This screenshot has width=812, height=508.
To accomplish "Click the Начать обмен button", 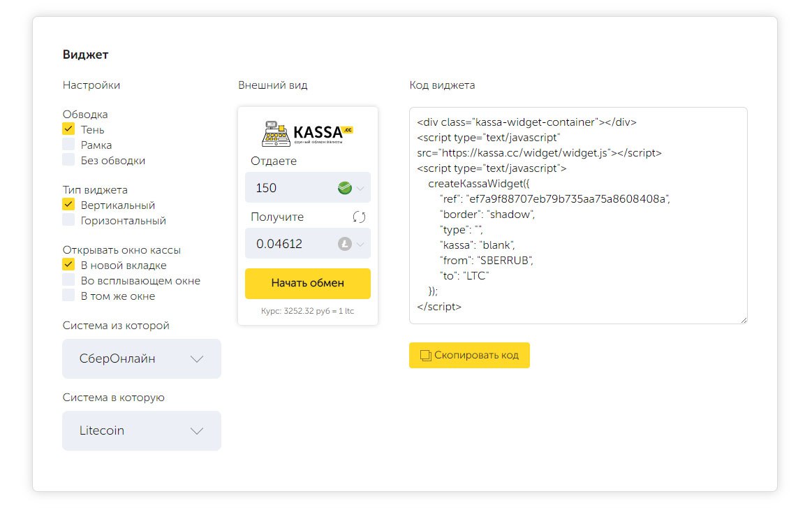I will click(308, 284).
